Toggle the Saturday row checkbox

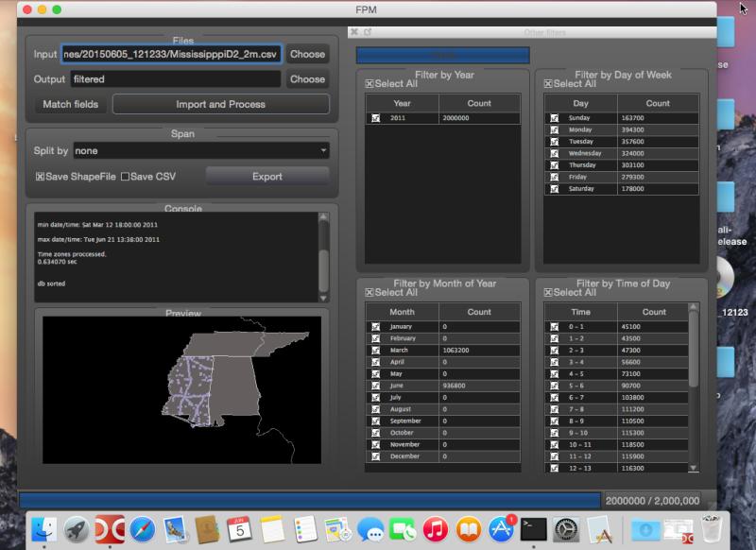coord(555,189)
